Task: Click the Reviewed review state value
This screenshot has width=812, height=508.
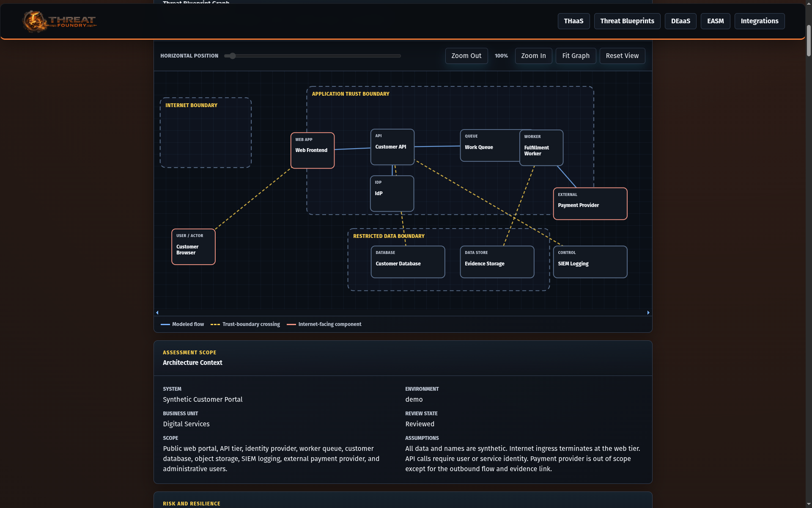Action: 420,424
